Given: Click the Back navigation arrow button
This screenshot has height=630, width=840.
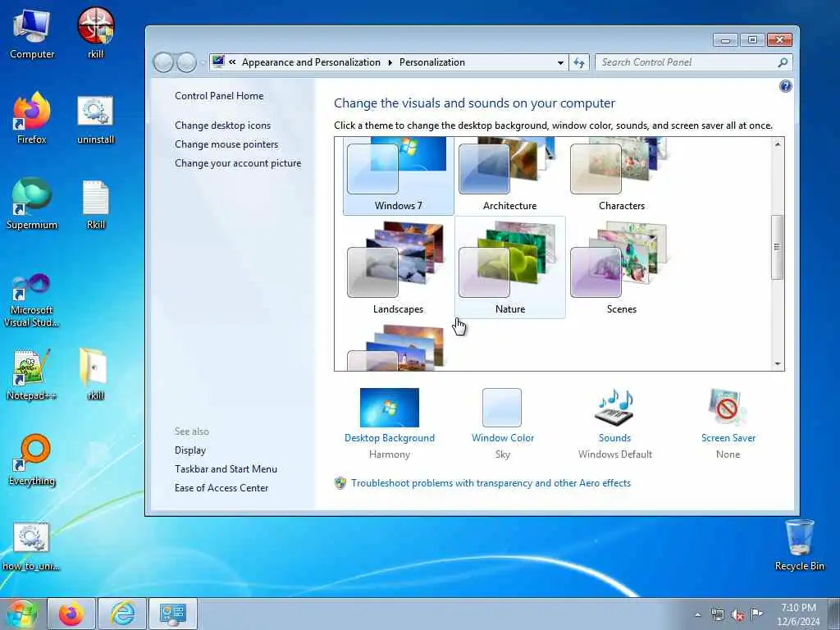Looking at the screenshot, I should click(163, 62).
